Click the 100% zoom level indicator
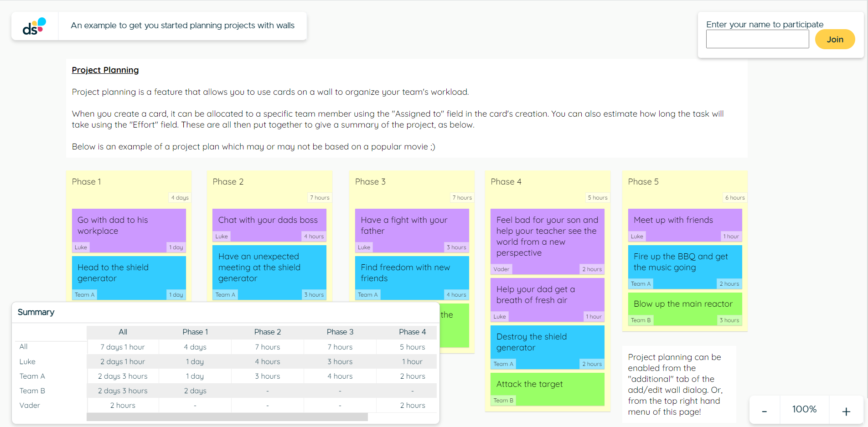Image resolution: width=868 pixels, height=427 pixels. pos(805,410)
